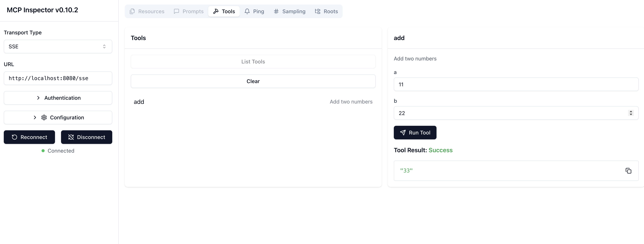Screen dimensions: 644x244
Task: Click the Sampling hash icon
Action: [x=276, y=11]
